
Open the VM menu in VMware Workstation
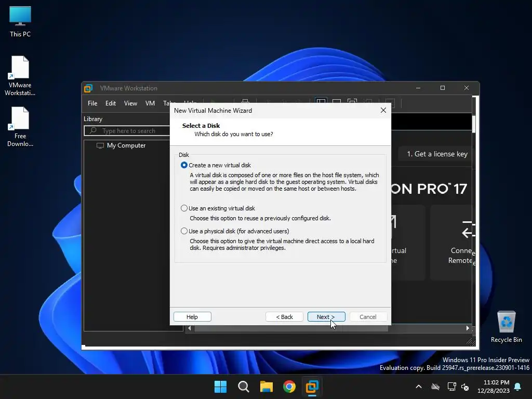(x=150, y=103)
